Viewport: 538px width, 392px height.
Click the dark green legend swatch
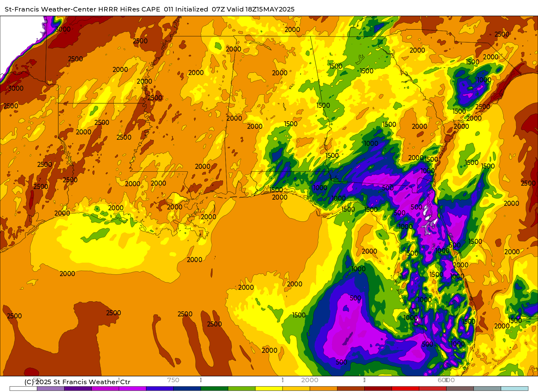pos(214,389)
